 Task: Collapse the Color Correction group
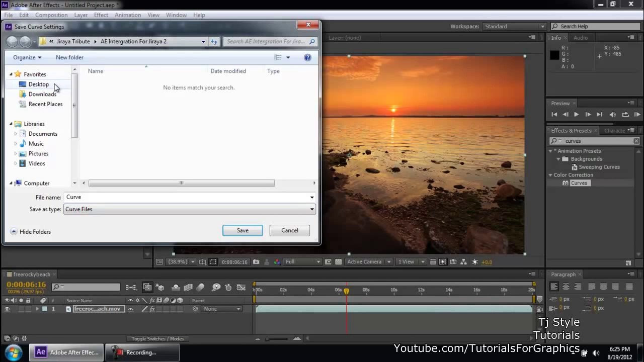coord(550,175)
